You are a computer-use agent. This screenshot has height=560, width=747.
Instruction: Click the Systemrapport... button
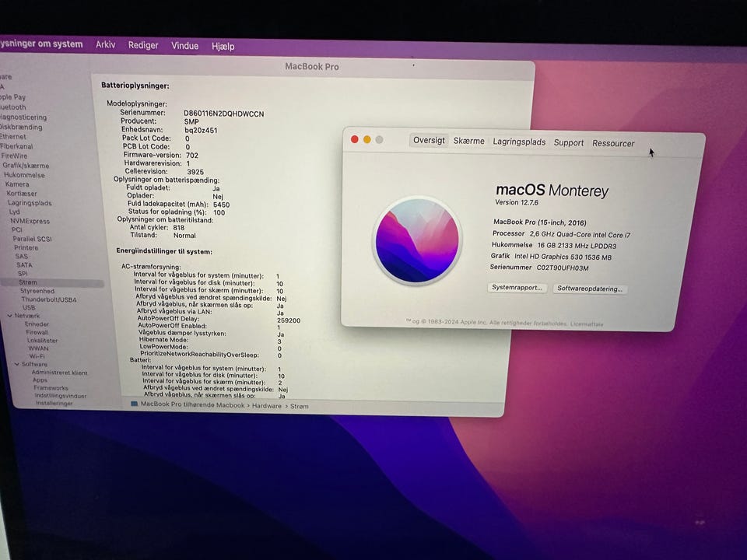pos(517,288)
